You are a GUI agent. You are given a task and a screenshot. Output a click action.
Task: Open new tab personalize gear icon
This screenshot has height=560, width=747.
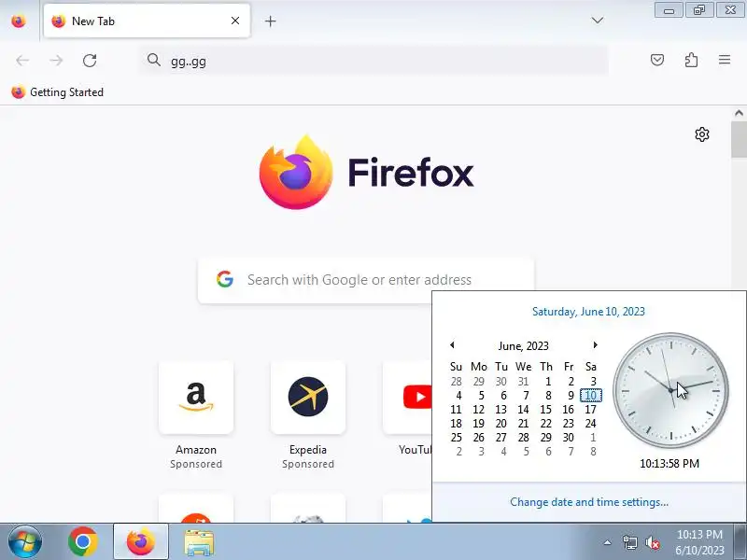702,134
